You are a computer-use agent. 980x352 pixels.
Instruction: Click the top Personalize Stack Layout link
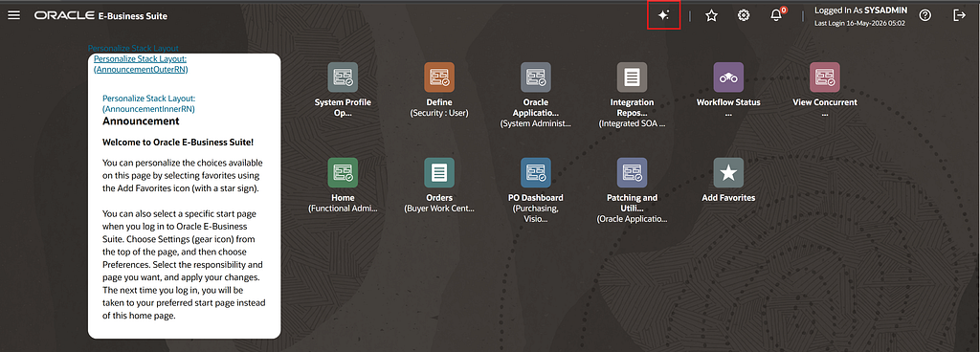point(133,48)
